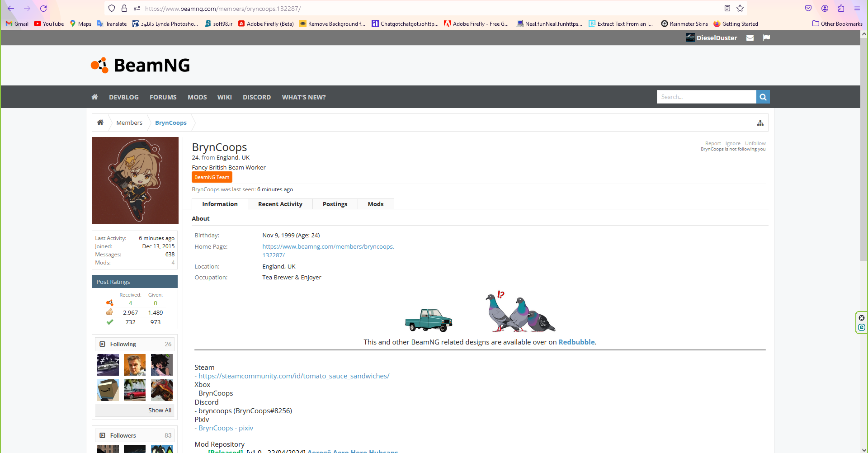The height and width of the screenshot is (453, 868).
Task: Reload the page with refresh icon
Action: pyautogui.click(x=43, y=9)
